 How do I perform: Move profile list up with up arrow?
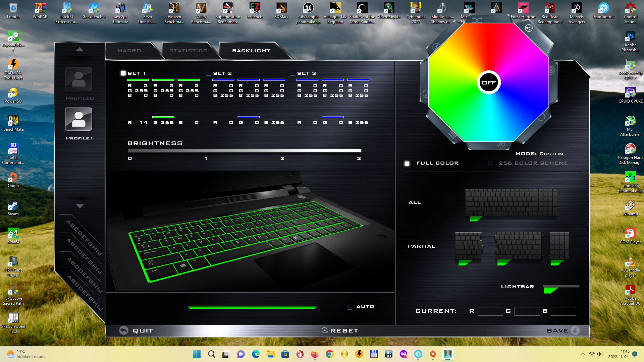tap(79, 49)
